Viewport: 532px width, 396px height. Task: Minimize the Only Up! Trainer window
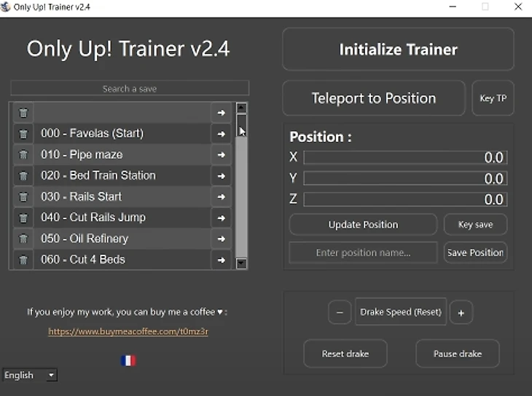pyautogui.click(x=453, y=7)
